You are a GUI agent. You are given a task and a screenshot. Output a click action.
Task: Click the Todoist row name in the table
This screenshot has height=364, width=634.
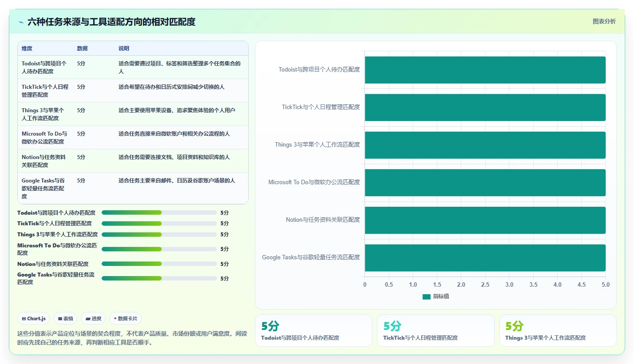pos(45,67)
